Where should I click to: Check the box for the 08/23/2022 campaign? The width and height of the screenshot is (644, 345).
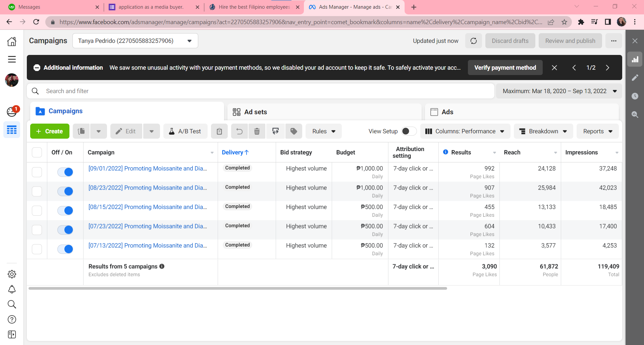click(37, 191)
